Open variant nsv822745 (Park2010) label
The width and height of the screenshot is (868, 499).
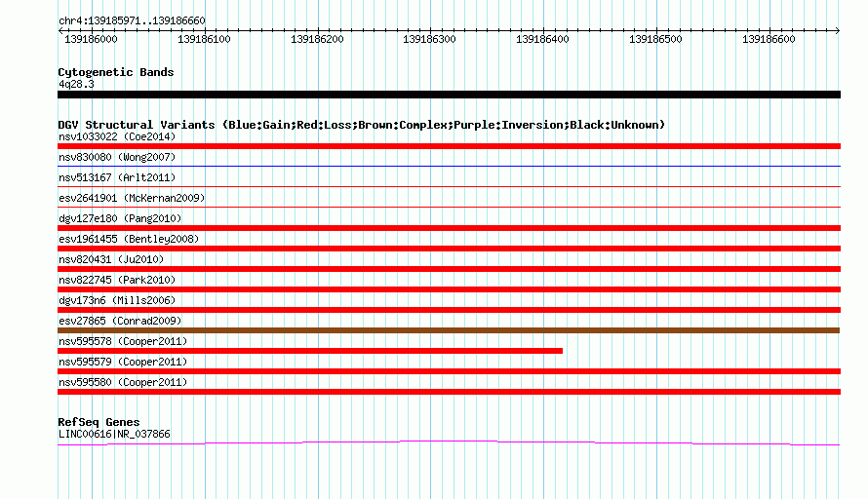117,280
